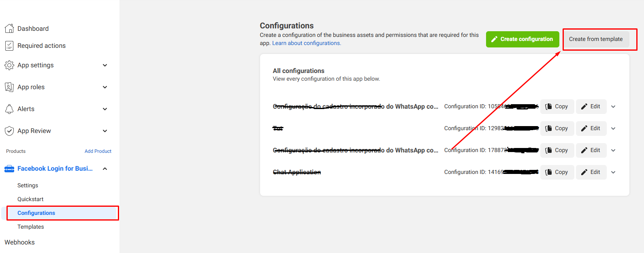Copy the Chat Application configuration
The height and width of the screenshot is (253, 644).
click(x=557, y=172)
